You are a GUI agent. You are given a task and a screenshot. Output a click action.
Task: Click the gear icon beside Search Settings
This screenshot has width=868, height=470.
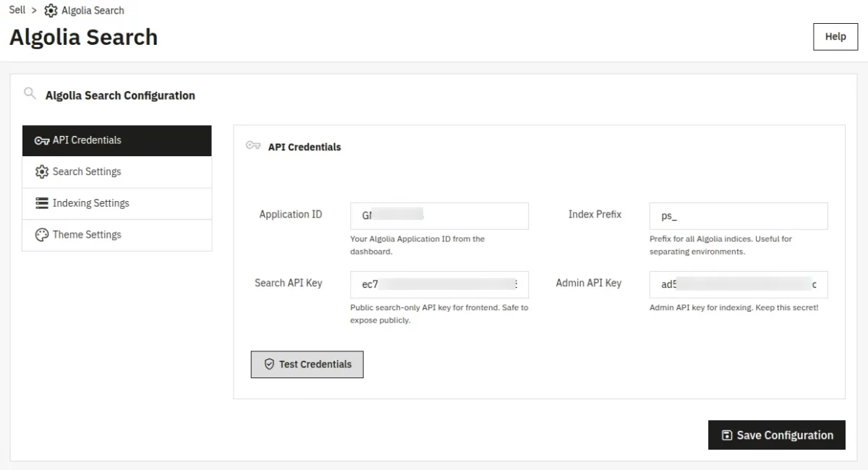point(42,172)
